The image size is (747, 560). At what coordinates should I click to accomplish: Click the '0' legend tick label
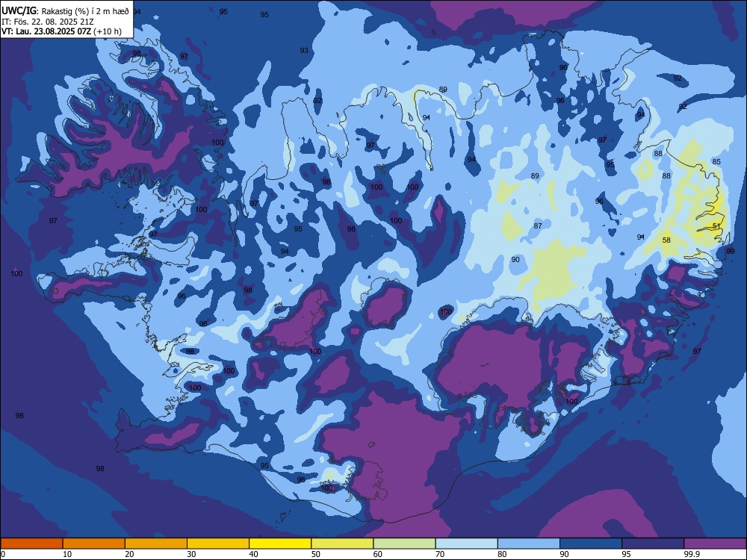click(3, 554)
